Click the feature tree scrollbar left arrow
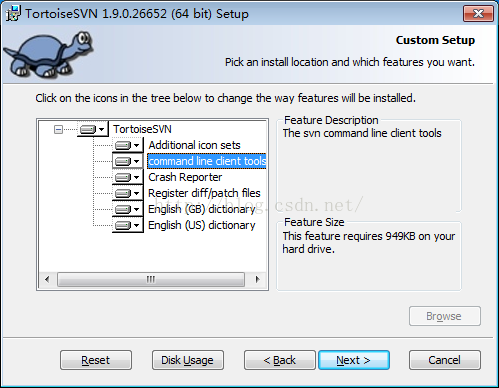Viewport: 499px width, 388px height. click(x=47, y=279)
